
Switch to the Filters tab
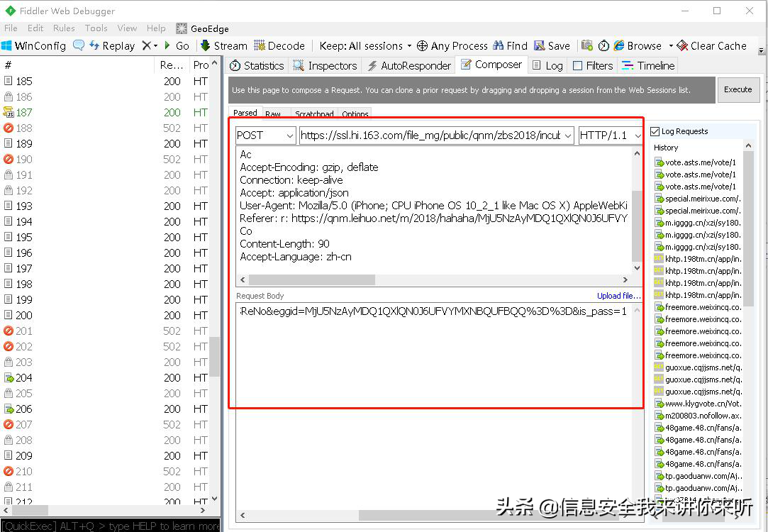(x=593, y=66)
